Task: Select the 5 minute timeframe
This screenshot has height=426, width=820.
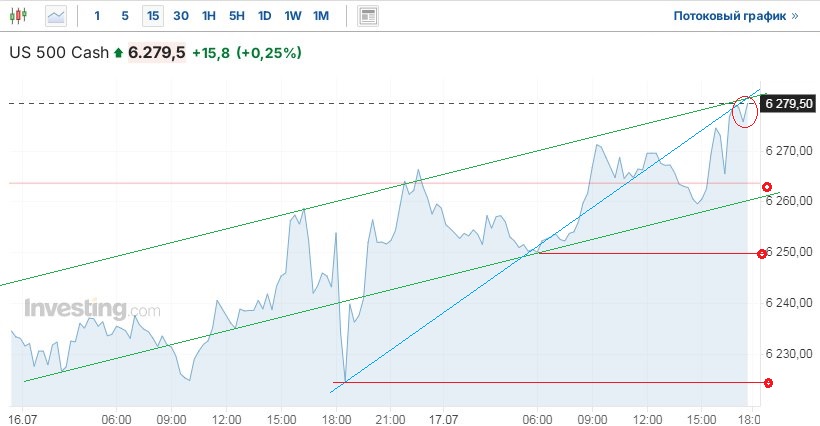Action: 124,16
